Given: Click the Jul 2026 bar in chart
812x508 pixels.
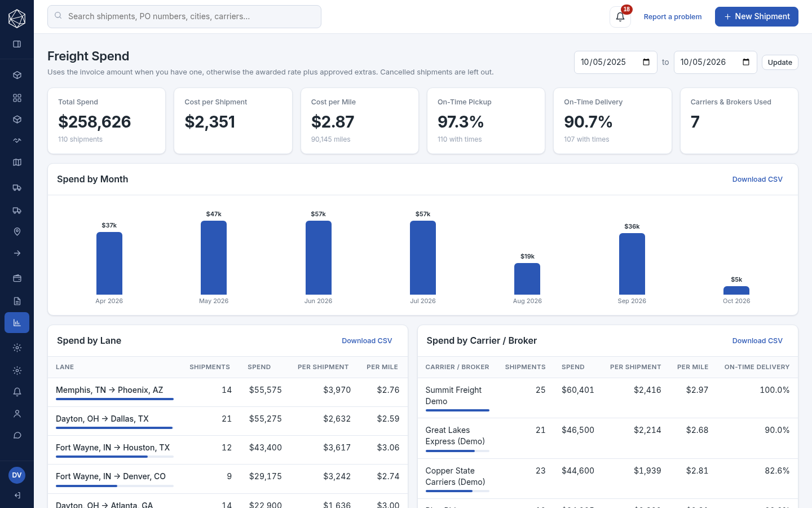Looking at the screenshot, I should click(423, 257).
